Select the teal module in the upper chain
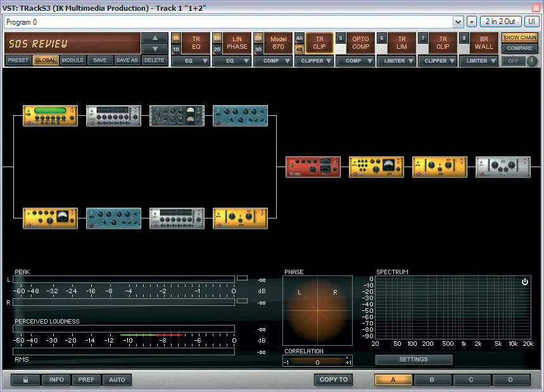 (240, 116)
